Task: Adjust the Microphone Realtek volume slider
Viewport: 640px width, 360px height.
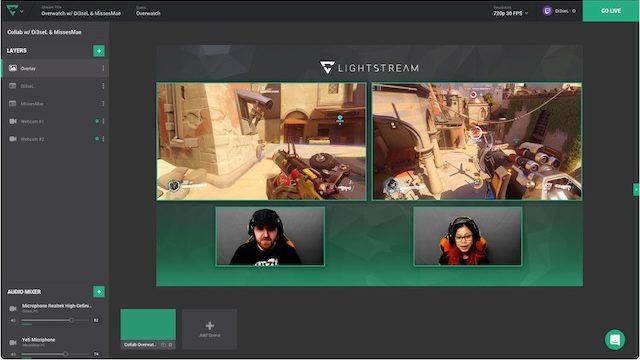Action: point(55,320)
